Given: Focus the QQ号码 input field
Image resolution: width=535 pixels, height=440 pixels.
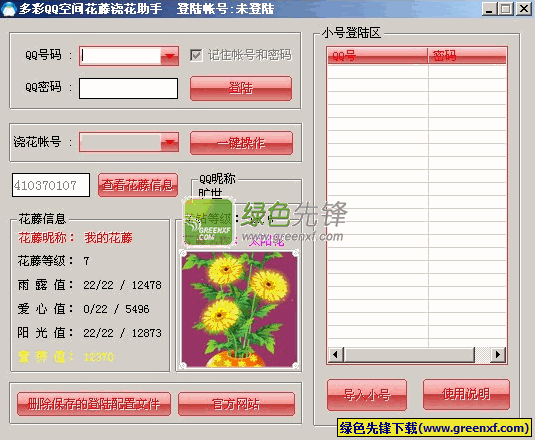Looking at the screenshot, I should click(x=120, y=56).
